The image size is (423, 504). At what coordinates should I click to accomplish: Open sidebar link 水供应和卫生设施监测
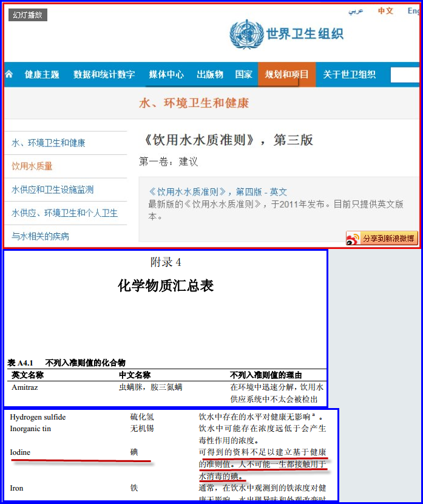click(x=53, y=189)
